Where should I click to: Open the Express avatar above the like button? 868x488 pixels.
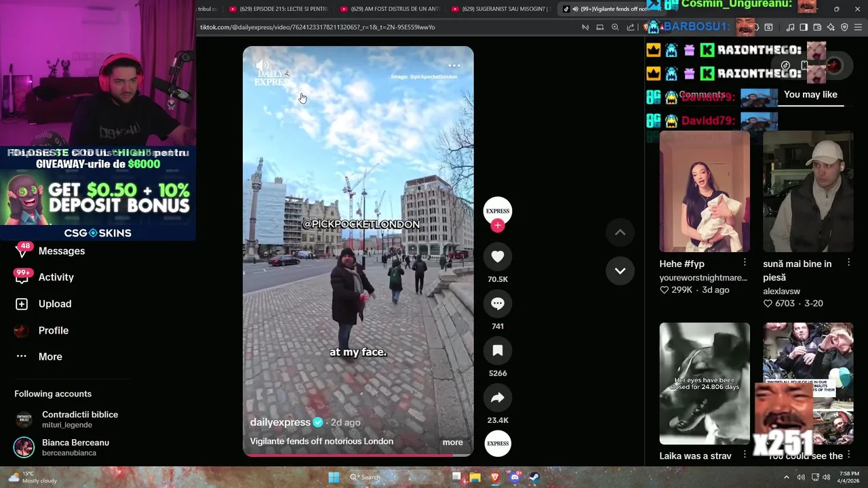[x=498, y=211]
